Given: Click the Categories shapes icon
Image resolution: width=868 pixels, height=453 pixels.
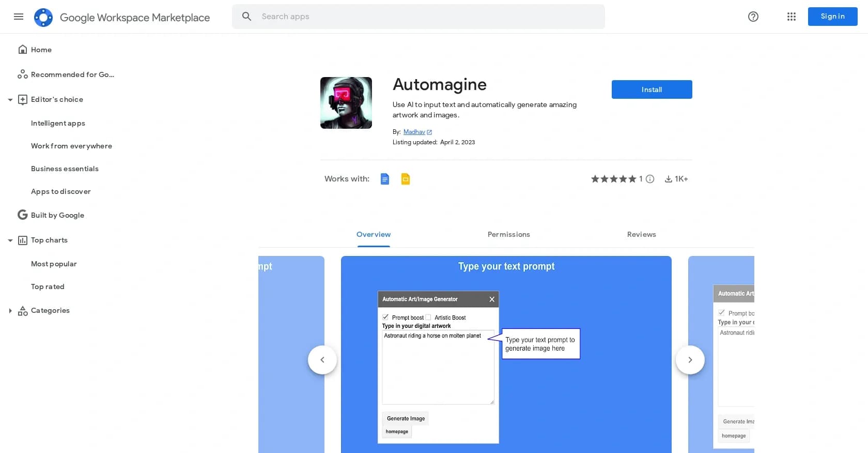Looking at the screenshot, I should point(23,311).
